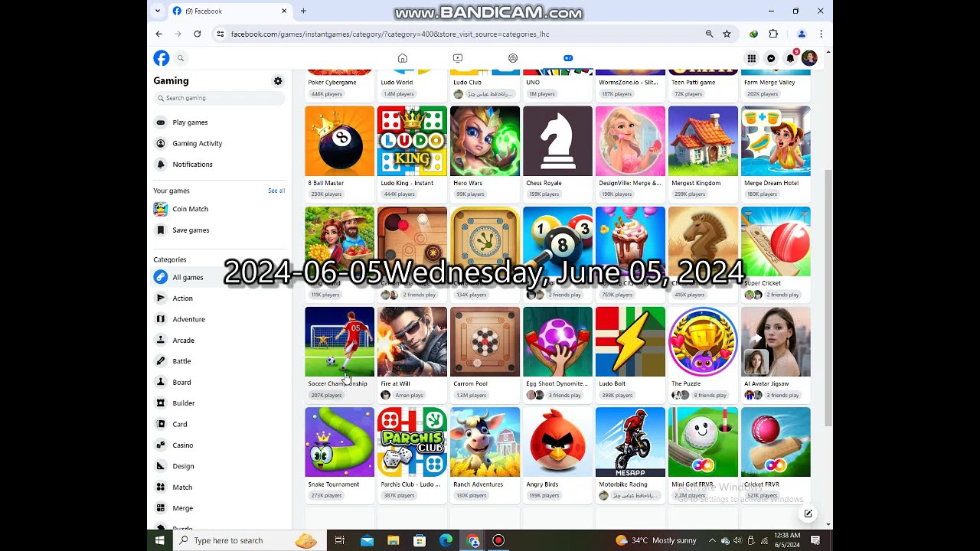Open the Fire at Will game thumbnail
The image size is (980, 551).
pos(412,341)
